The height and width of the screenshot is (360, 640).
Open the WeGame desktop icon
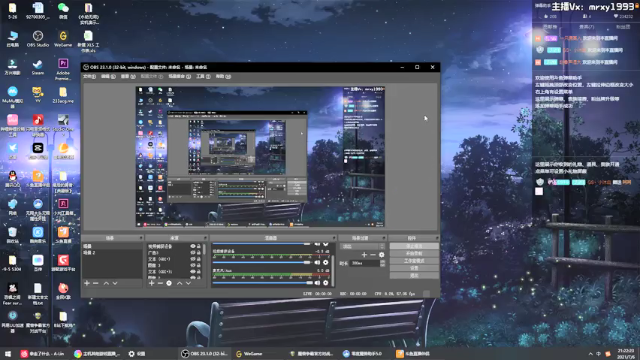63,39
